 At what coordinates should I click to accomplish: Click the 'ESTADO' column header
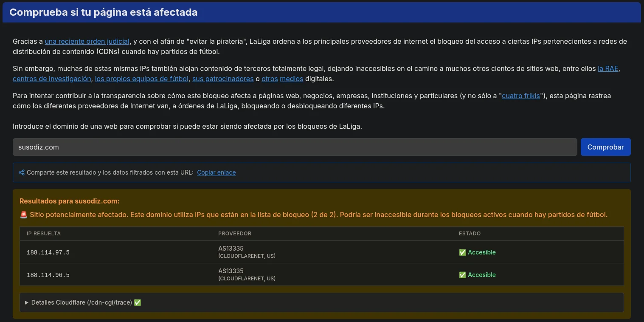(470, 234)
